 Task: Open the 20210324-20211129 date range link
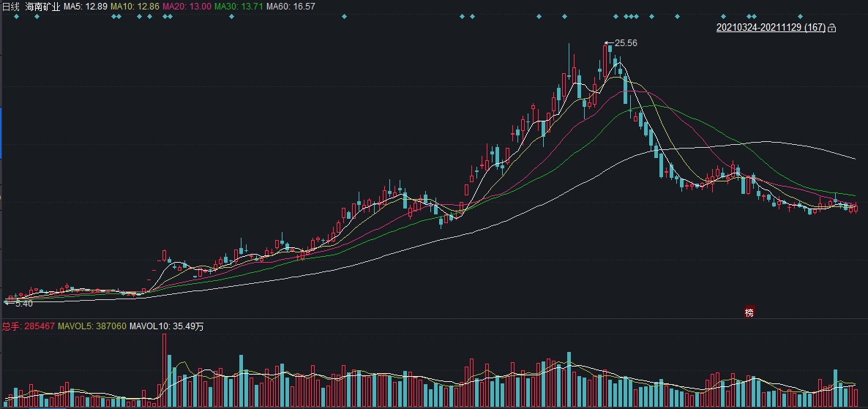(771, 28)
